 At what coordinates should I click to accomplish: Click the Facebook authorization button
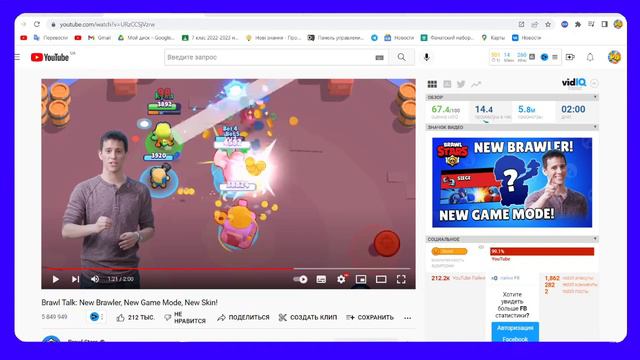515,333
